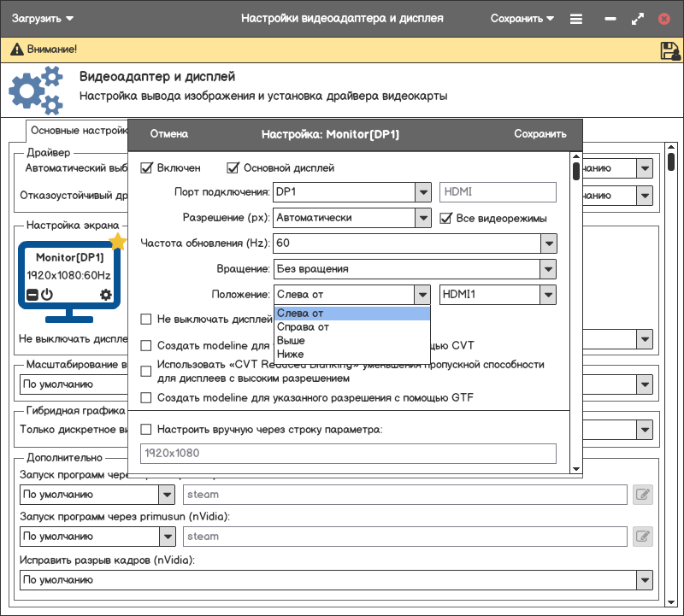The width and height of the screenshot is (684, 616).
Task: Click the power icon on Monitor[DP1]
Action: [47, 295]
